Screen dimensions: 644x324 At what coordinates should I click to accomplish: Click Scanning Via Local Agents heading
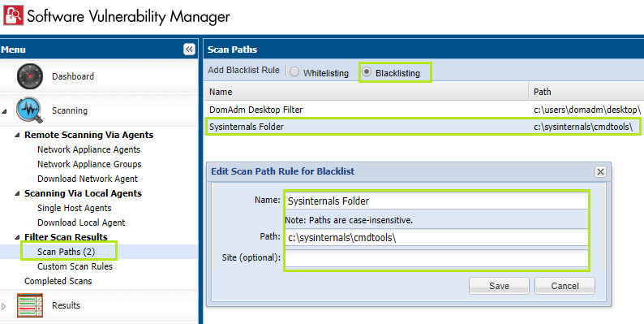tap(83, 193)
